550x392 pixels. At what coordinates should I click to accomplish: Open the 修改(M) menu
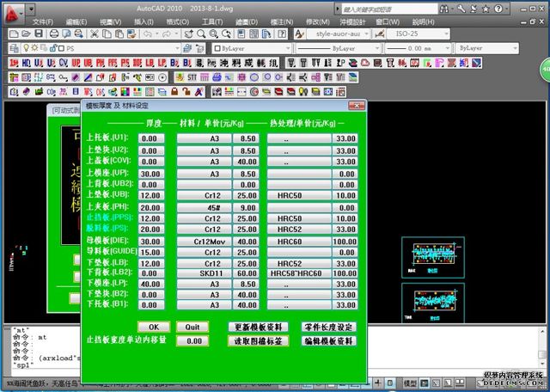[317, 22]
